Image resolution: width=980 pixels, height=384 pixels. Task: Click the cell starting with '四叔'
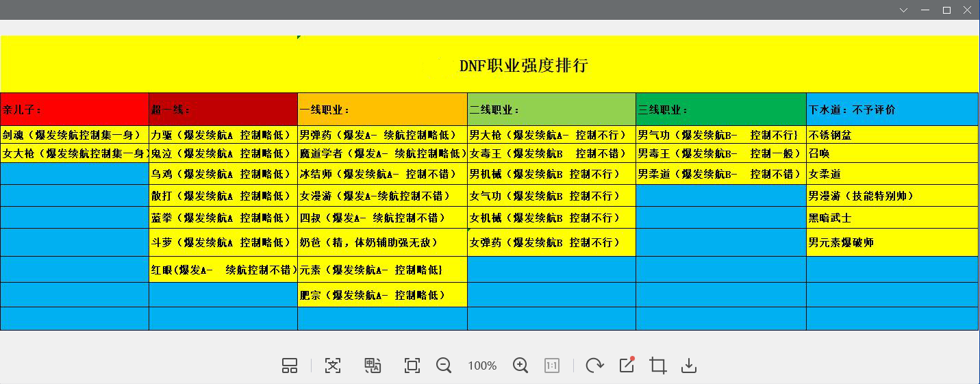click(x=382, y=218)
